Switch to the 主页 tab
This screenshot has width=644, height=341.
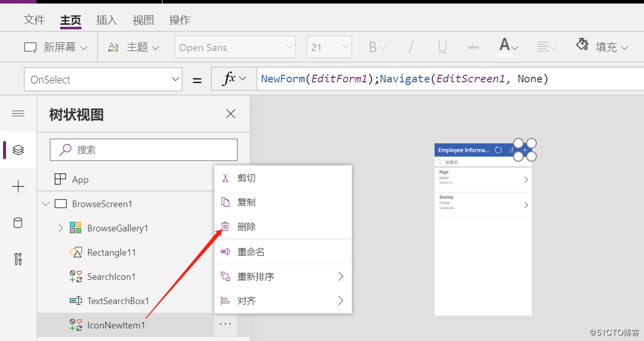coord(70,20)
